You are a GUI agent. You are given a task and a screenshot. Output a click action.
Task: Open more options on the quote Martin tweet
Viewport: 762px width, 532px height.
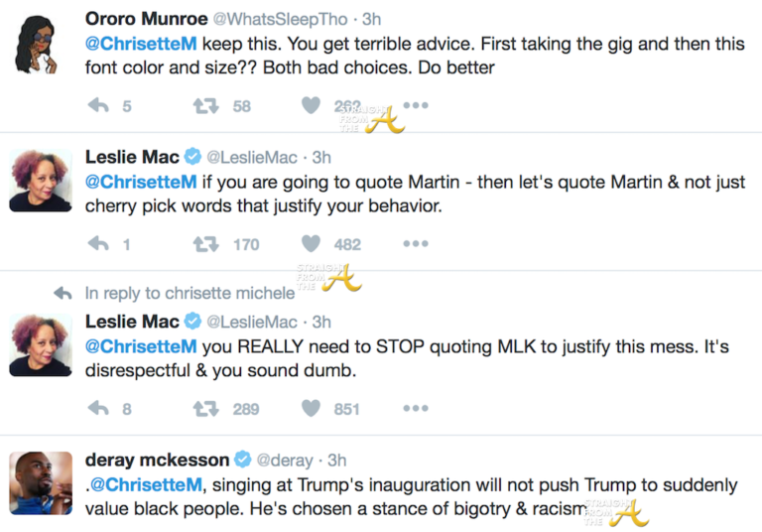pos(416,243)
